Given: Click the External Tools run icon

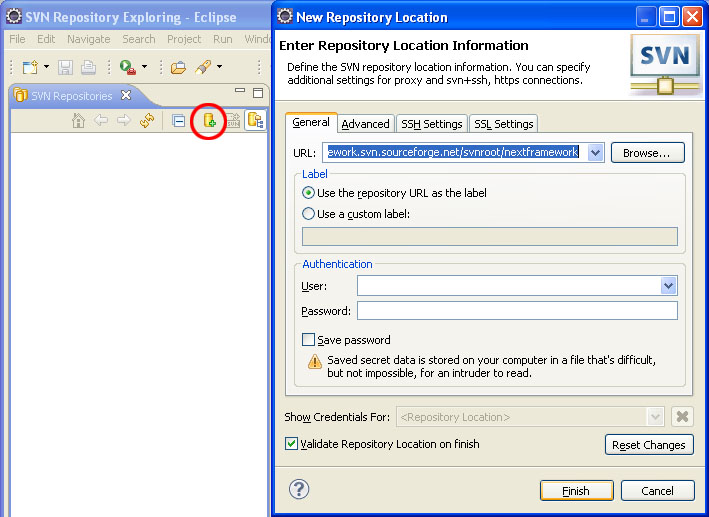Looking at the screenshot, I should pos(128,67).
